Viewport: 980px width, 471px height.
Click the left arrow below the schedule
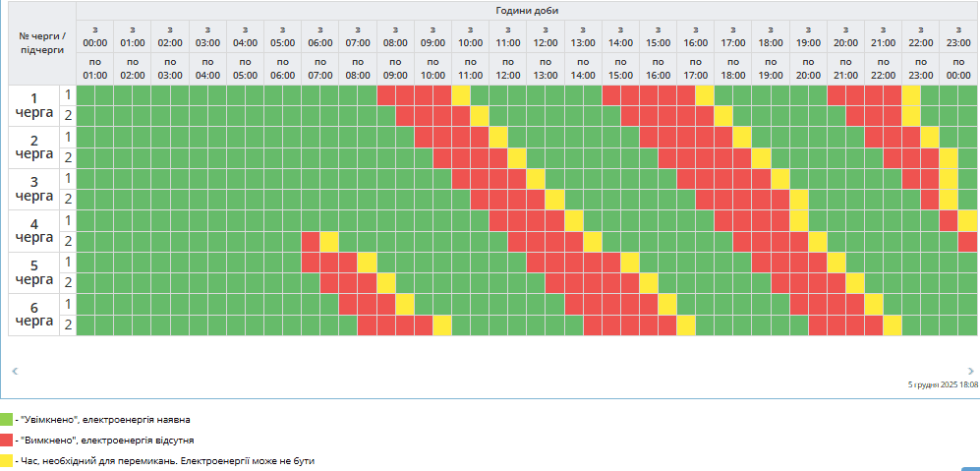pyautogui.click(x=15, y=371)
